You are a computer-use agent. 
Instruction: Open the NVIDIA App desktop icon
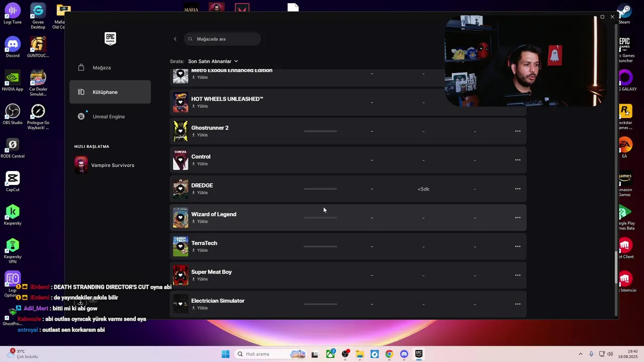point(13,81)
